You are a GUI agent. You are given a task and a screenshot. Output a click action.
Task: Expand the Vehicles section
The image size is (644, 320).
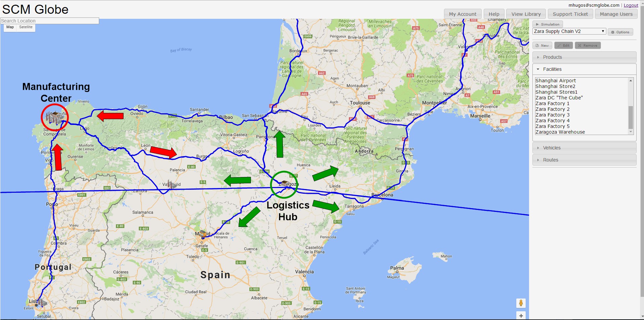coord(584,148)
